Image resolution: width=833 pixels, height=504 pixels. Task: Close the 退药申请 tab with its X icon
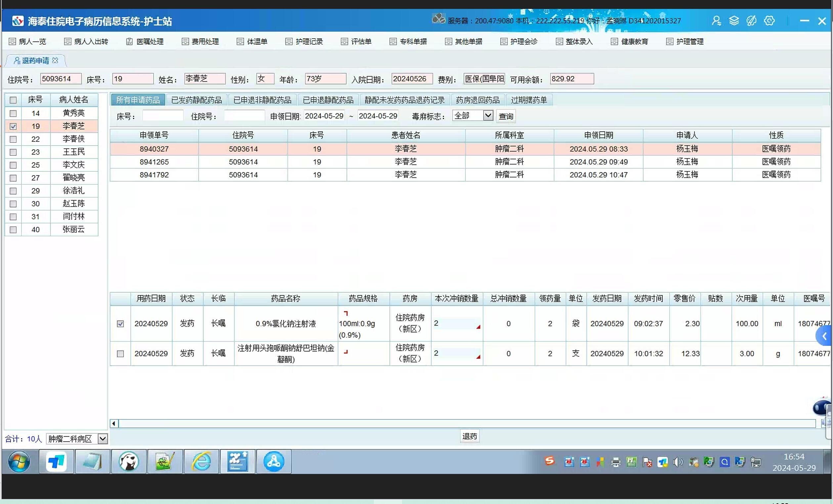click(55, 60)
